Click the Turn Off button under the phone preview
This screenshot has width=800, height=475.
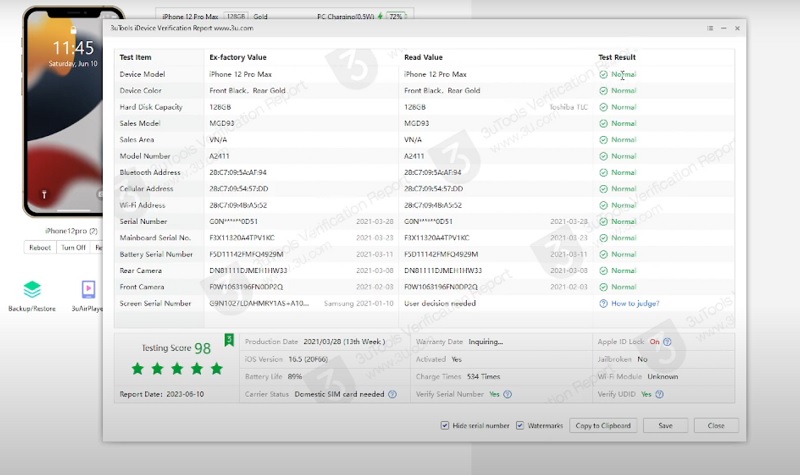(x=73, y=247)
